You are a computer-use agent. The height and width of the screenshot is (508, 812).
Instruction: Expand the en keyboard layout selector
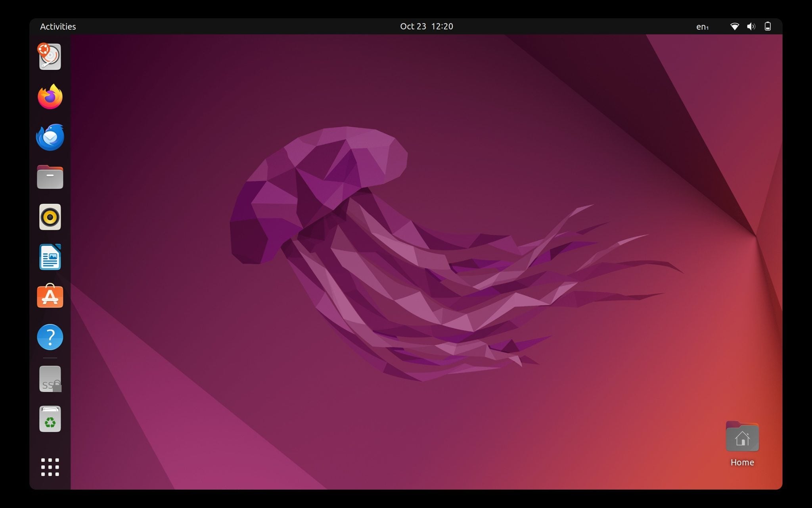click(702, 27)
